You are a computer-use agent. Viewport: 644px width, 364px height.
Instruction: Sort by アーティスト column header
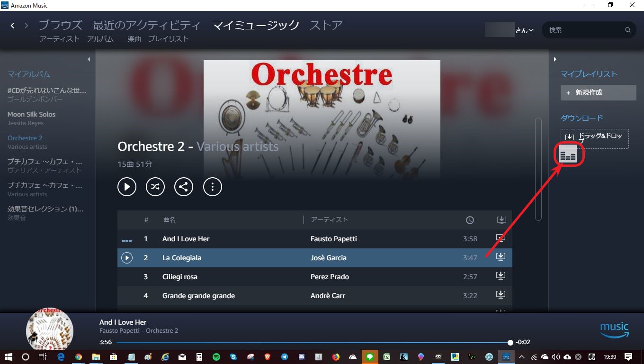330,220
